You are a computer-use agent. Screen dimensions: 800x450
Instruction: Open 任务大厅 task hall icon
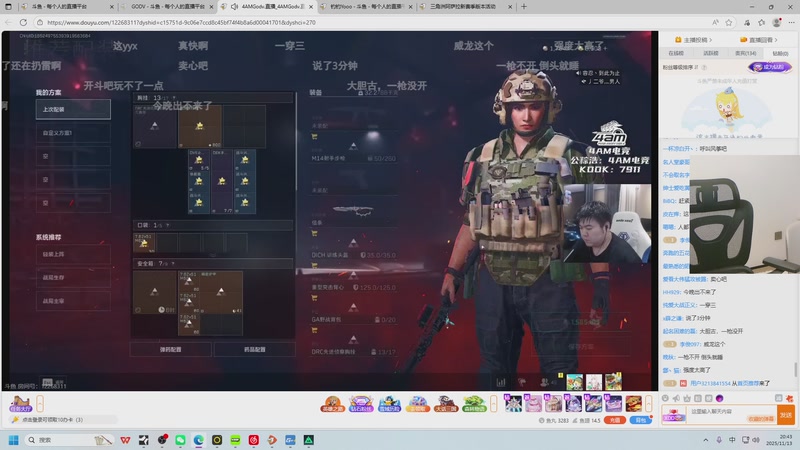[x=20, y=404]
